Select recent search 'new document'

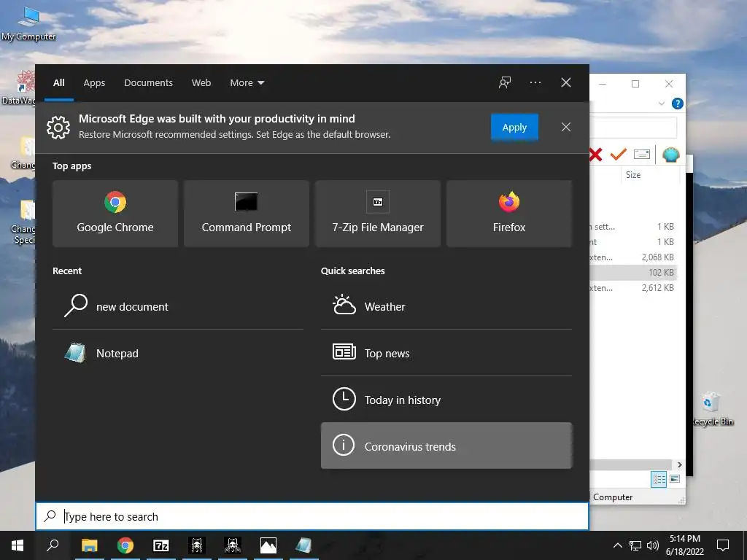(x=178, y=306)
